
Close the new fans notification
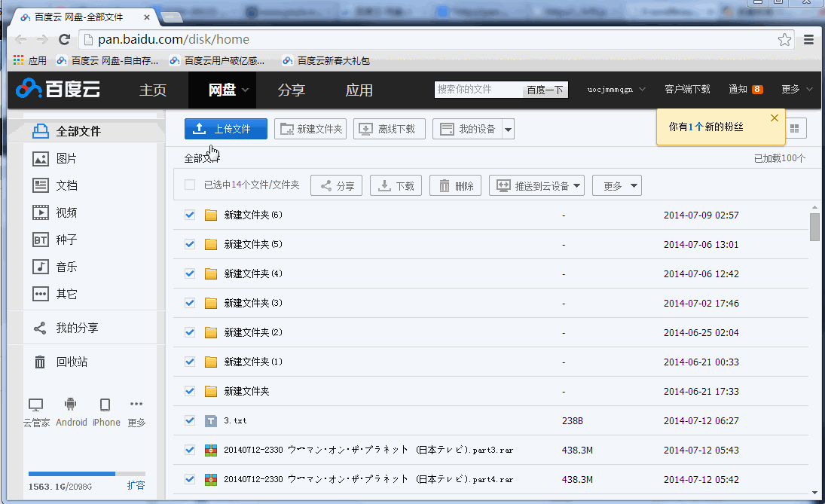coord(774,118)
